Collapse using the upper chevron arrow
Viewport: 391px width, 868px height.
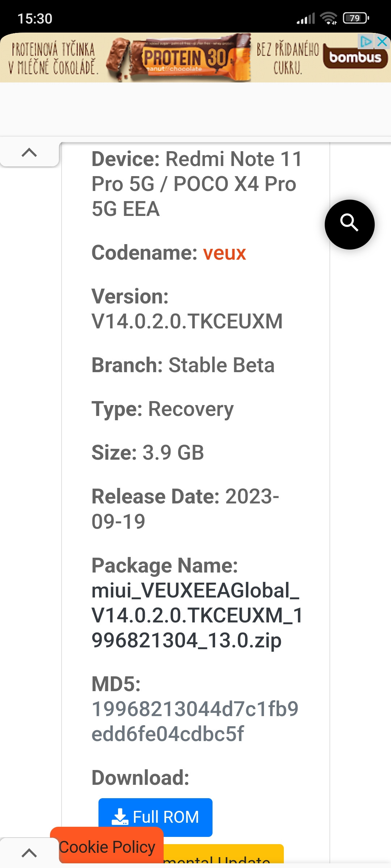click(x=29, y=153)
